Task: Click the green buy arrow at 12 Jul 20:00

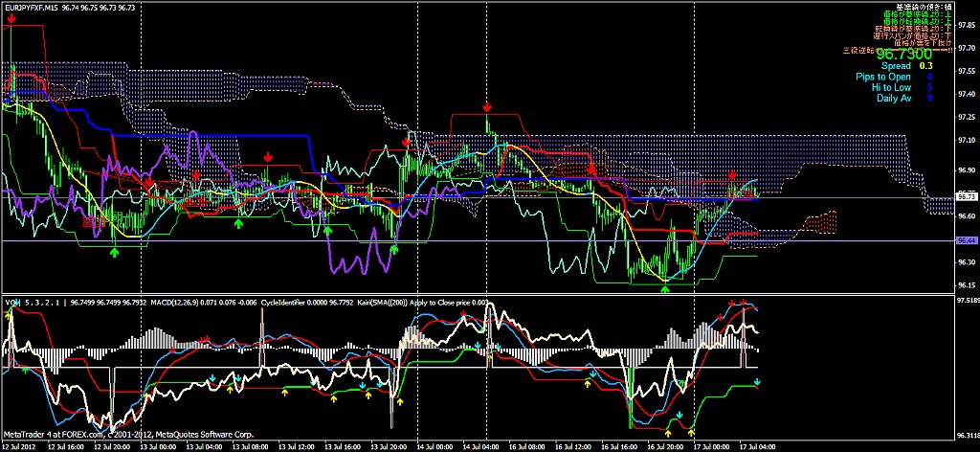Action: 115,252
